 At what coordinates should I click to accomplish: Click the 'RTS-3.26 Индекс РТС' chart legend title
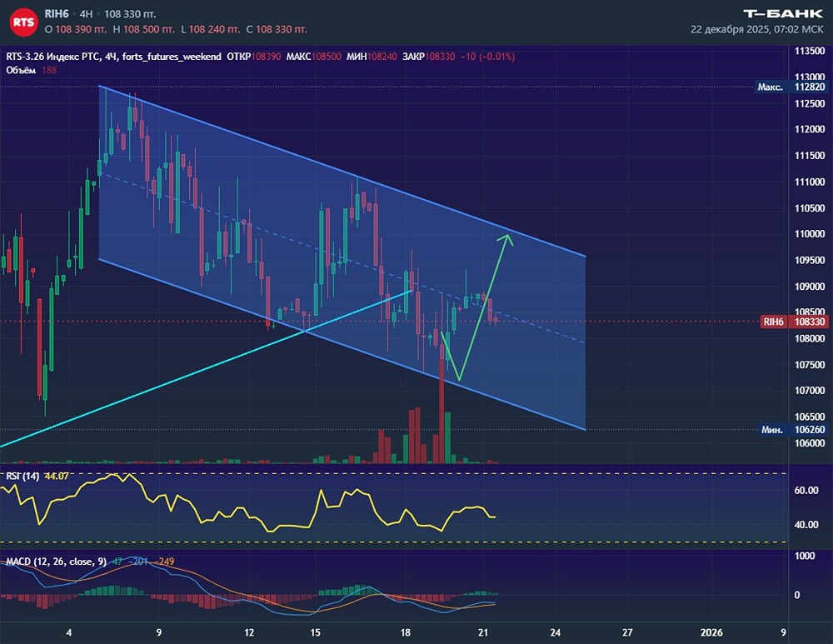pyautogui.click(x=53, y=57)
